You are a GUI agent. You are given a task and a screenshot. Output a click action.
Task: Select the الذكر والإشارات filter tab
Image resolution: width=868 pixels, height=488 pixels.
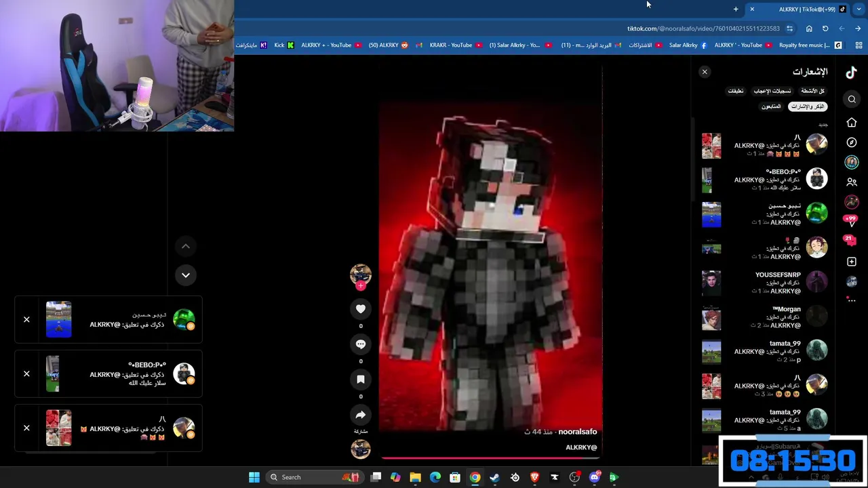click(808, 106)
